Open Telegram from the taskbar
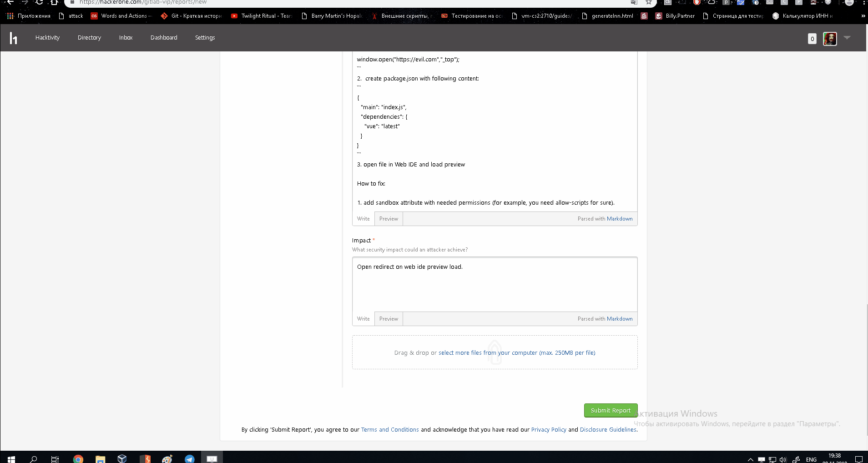 (x=190, y=458)
